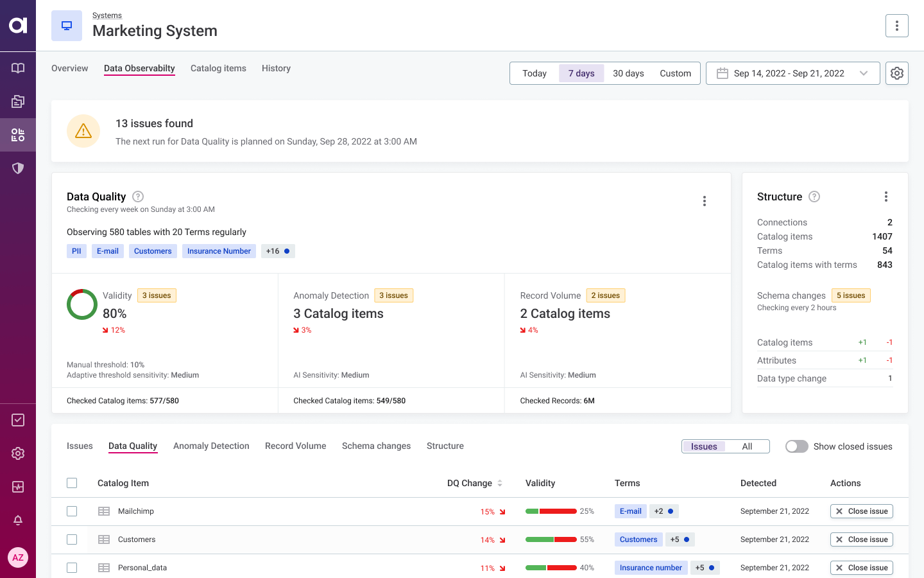Open the monitoring icon in the sidebar
This screenshot has height=578, width=924.
coord(17,135)
